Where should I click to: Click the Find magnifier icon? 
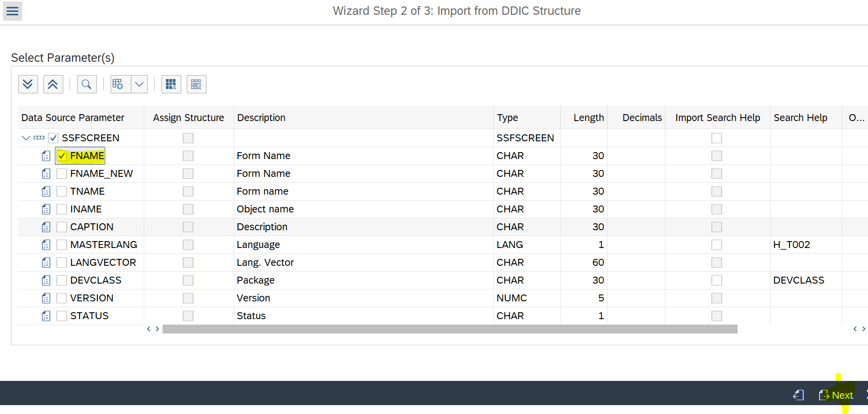coord(86,84)
